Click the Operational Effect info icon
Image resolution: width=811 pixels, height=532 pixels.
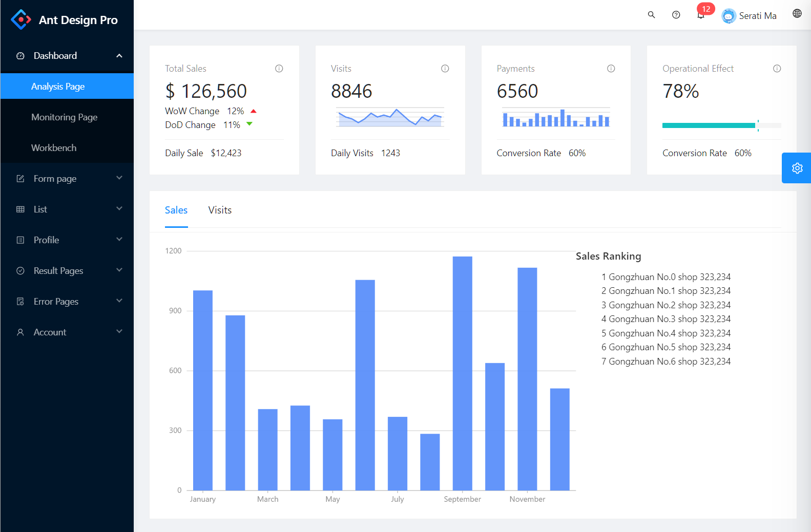point(777,69)
